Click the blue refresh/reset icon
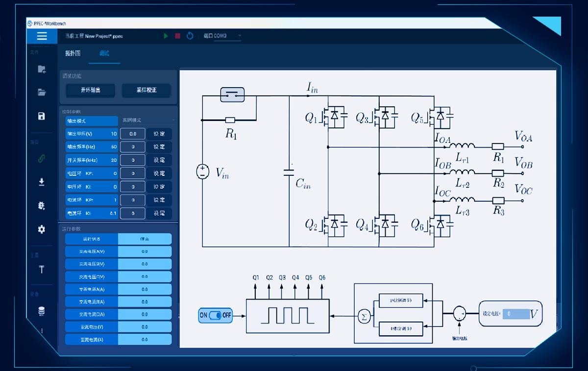Screen dimensions: 588x371 click(190, 36)
